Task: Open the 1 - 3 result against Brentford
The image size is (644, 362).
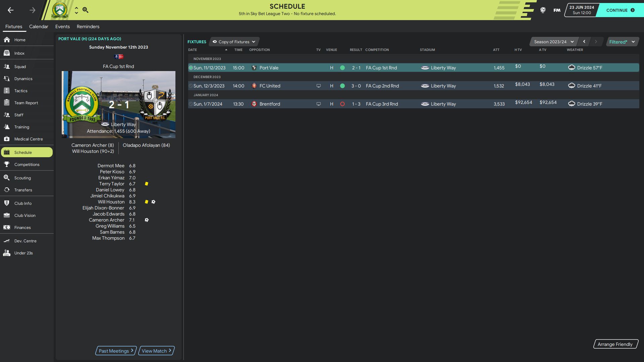Action: tap(356, 104)
